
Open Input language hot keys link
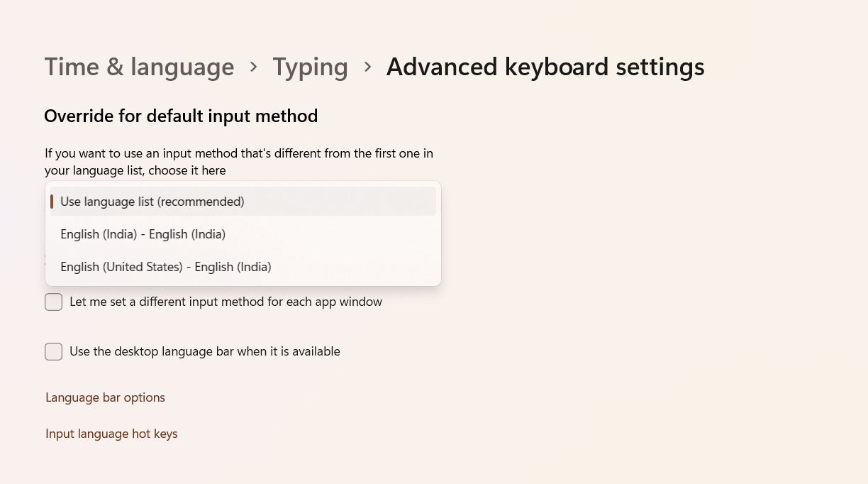tap(111, 434)
